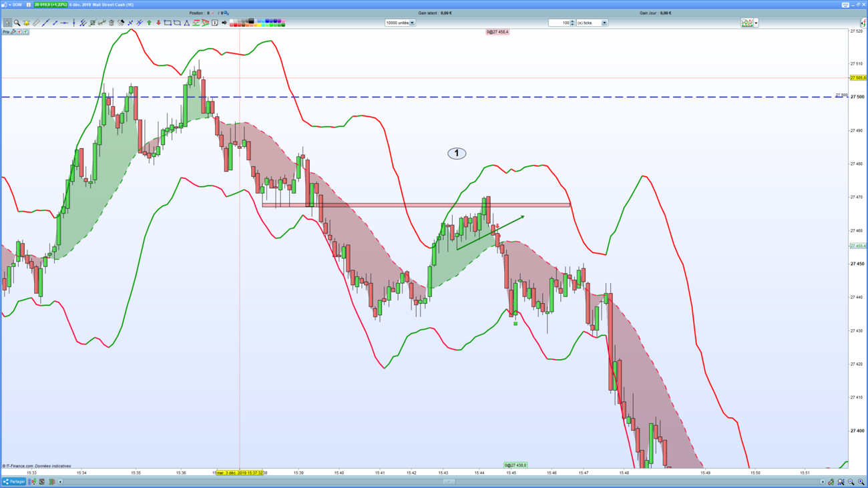Click the 28 019,9 (+1,22%) quote
This screenshot has width=868, height=488.
pos(51,5)
